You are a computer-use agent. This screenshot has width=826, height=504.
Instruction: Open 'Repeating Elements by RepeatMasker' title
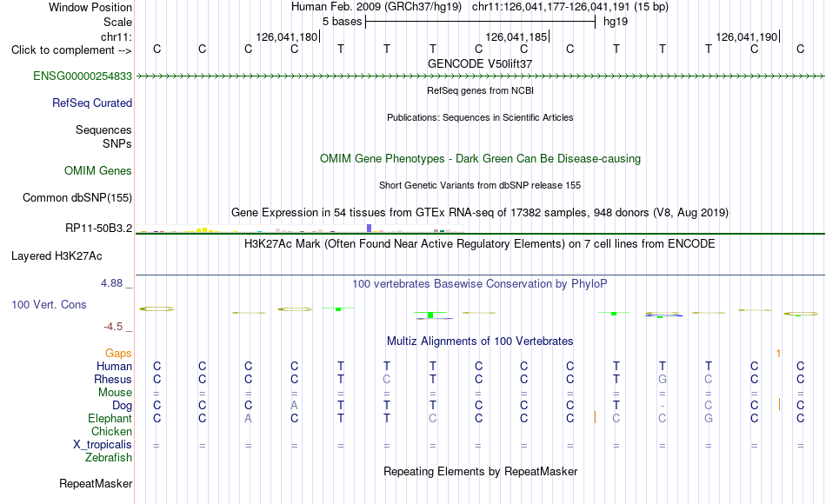tap(480, 471)
